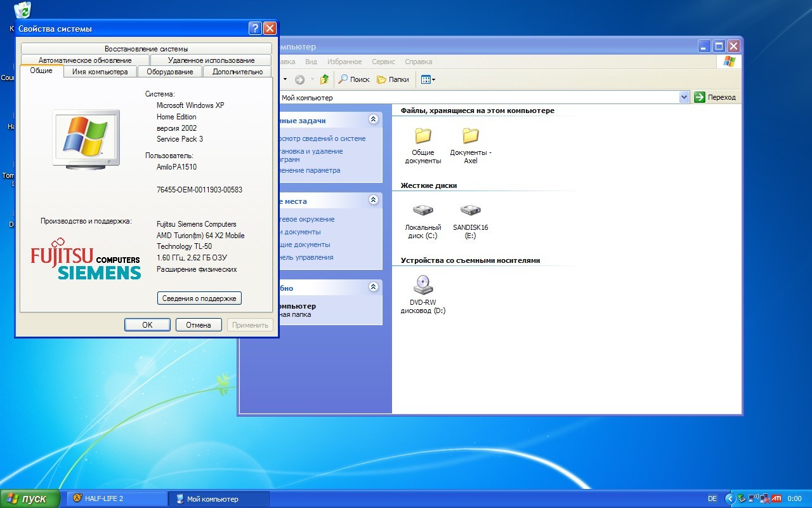Click the safely remove hardware tray icon

tap(742, 498)
